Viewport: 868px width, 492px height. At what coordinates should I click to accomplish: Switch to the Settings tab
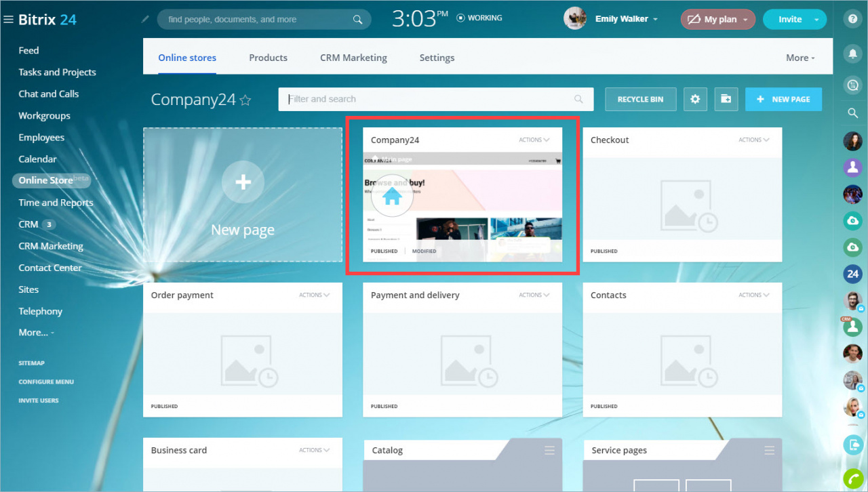point(437,58)
